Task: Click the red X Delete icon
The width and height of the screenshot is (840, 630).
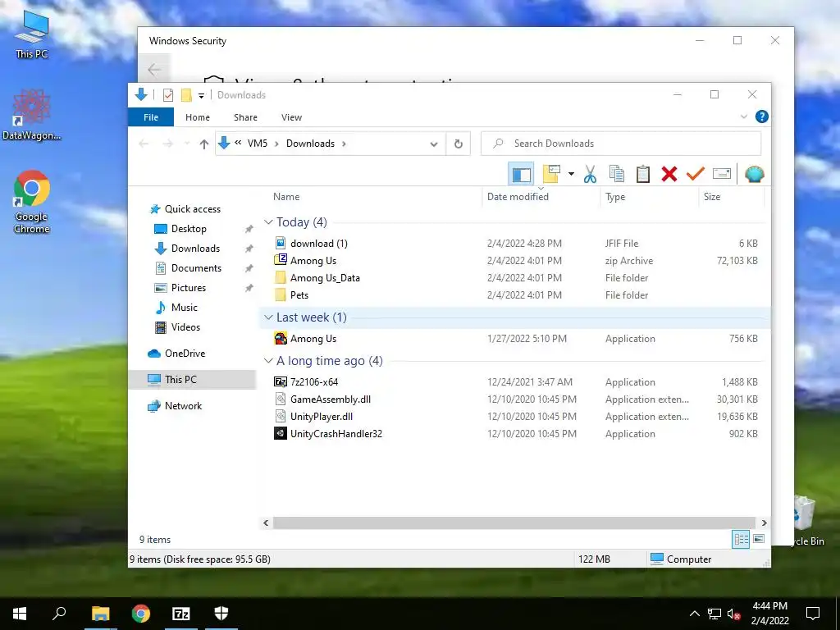Action: tap(669, 174)
